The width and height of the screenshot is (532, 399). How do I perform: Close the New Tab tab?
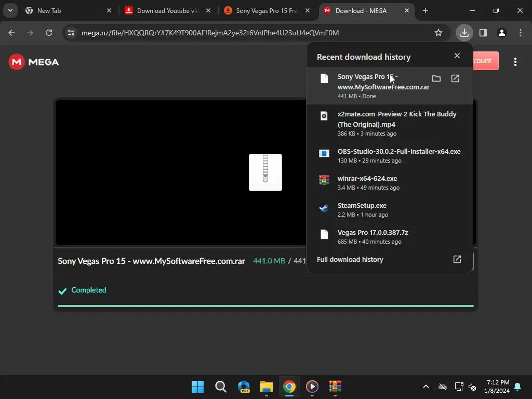coord(109,10)
